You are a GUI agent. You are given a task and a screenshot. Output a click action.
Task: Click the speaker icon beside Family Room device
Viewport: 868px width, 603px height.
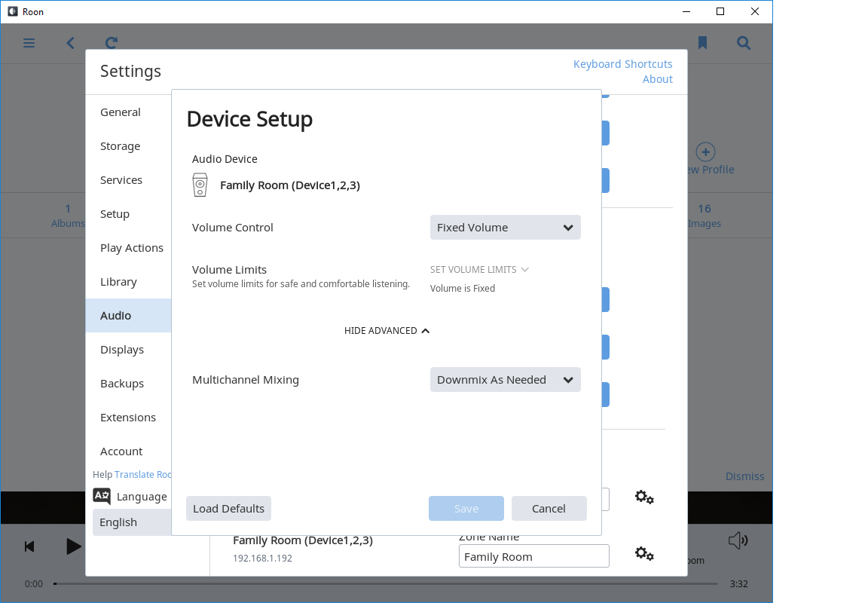coord(200,185)
